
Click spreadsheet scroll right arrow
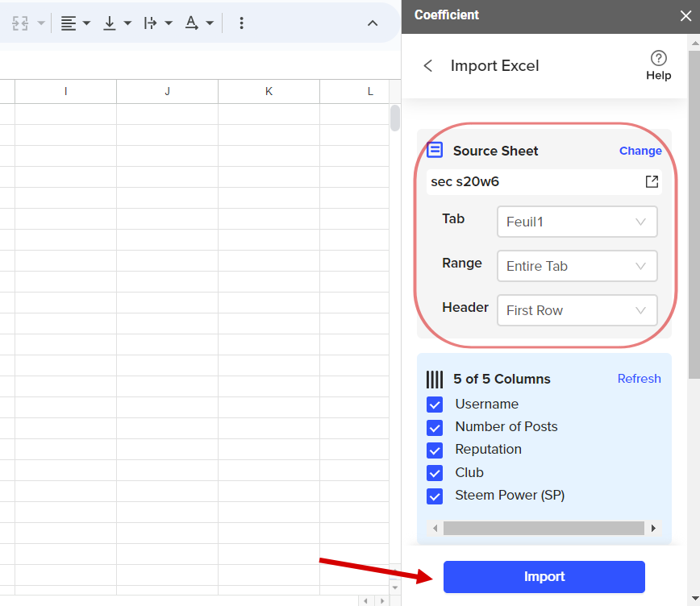(382, 600)
